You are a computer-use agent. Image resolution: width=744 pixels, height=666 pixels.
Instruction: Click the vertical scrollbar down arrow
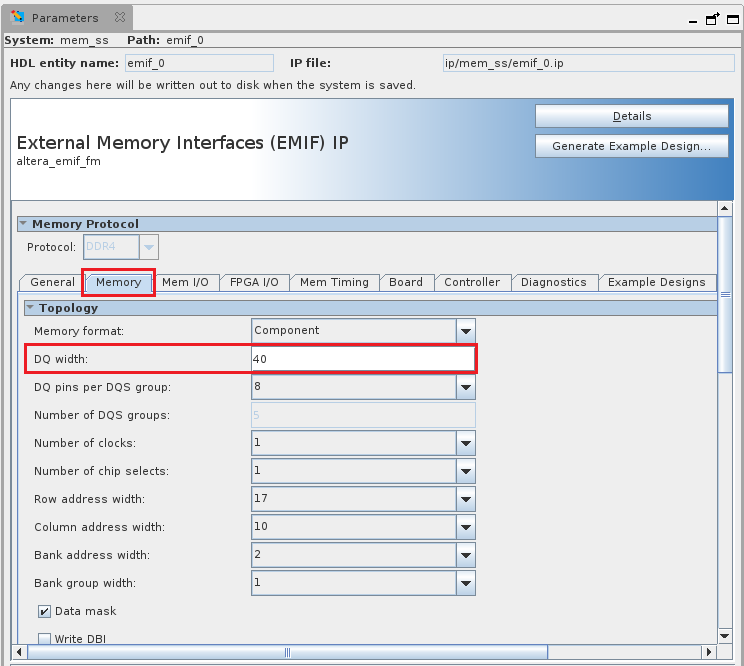(725, 635)
